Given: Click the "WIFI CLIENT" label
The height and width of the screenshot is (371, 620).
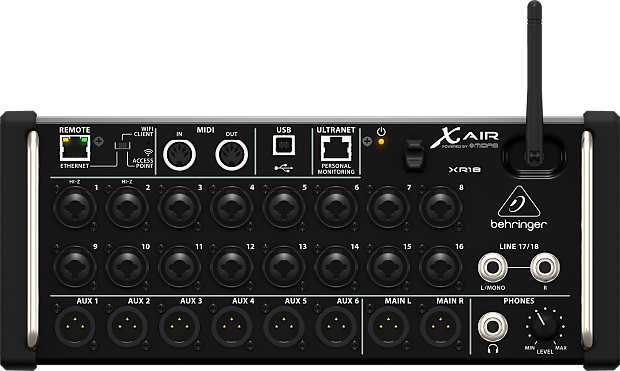Looking at the screenshot, I should point(144,132).
